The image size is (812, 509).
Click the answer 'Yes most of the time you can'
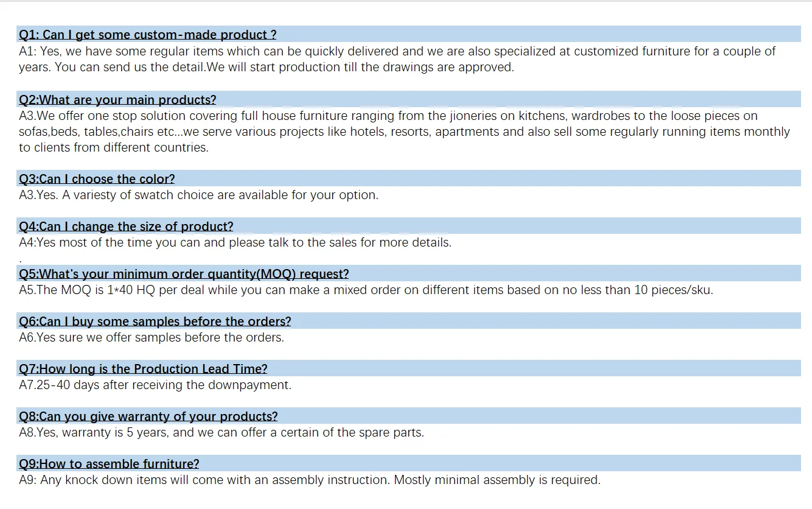[x=235, y=242]
